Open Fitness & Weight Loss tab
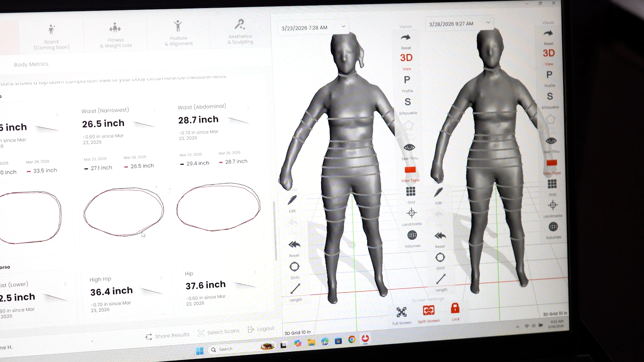 (x=116, y=35)
